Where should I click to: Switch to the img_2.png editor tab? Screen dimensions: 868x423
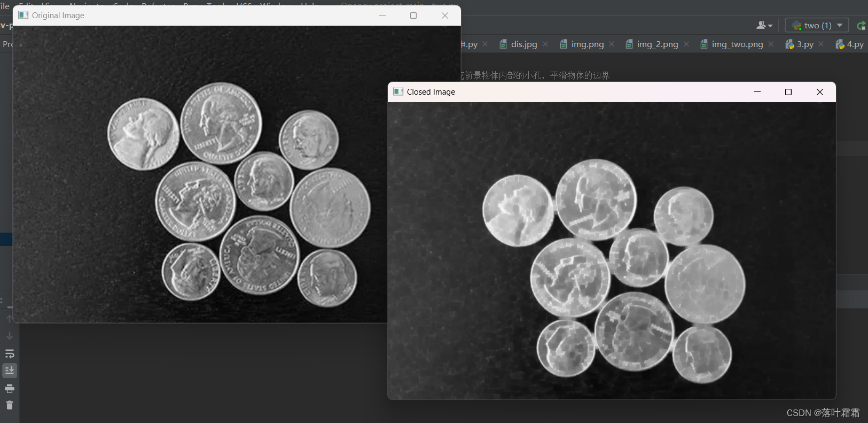[x=657, y=44]
